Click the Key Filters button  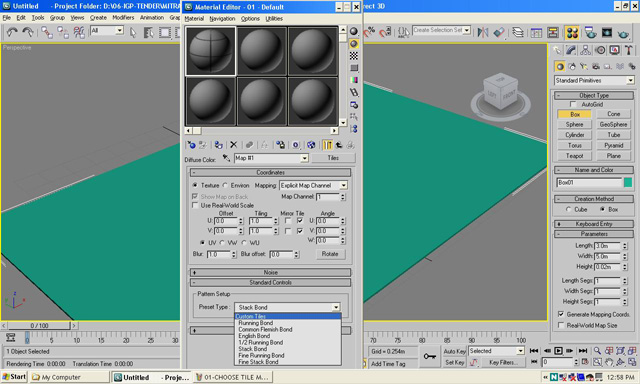(x=503, y=362)
